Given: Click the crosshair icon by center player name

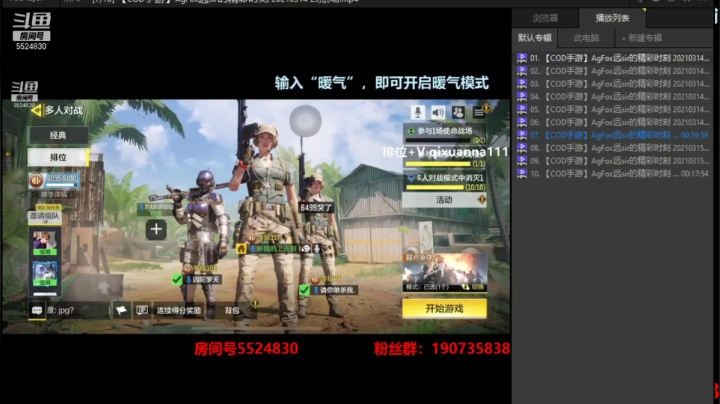Looking at the screenshot, I should 306,249.
